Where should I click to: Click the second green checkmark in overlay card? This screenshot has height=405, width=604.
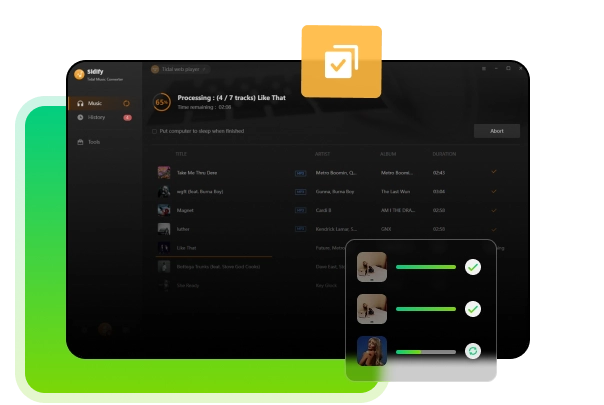click(x=473, y=309)
